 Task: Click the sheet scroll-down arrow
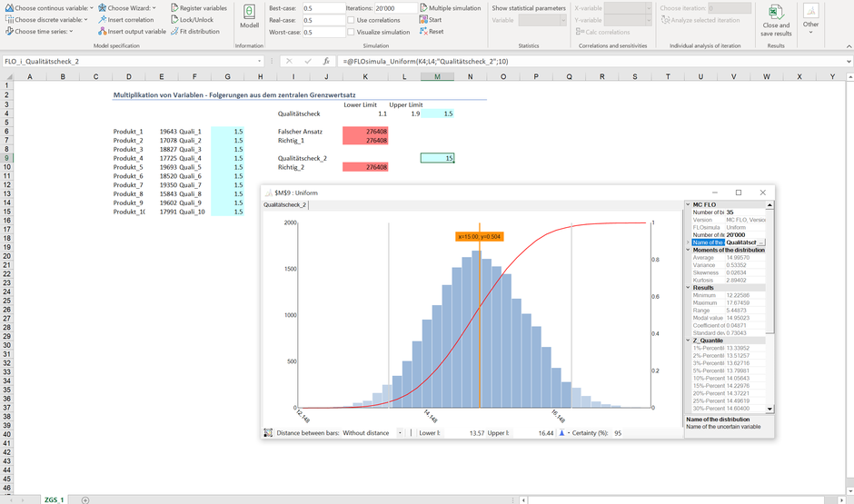[x=849, y=491]
